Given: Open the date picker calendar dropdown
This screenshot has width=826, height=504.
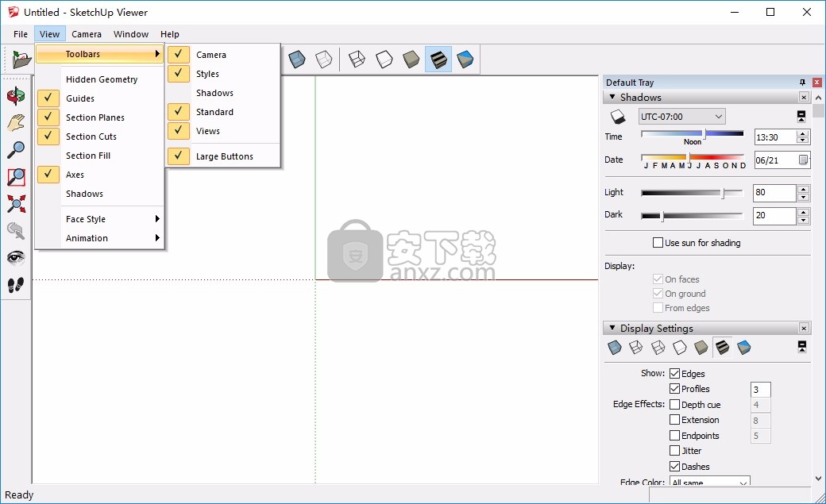Looking at the screenshot, I should click(803, 160).
